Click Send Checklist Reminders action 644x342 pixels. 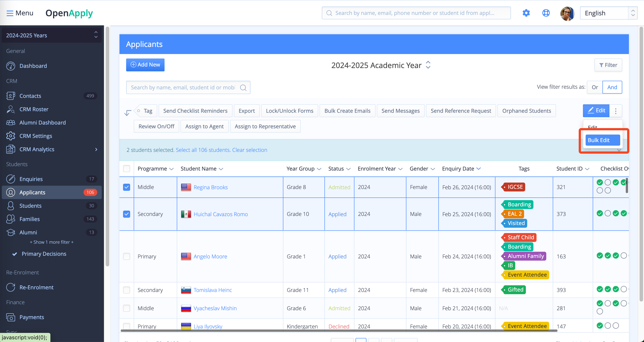click(195, 111)
